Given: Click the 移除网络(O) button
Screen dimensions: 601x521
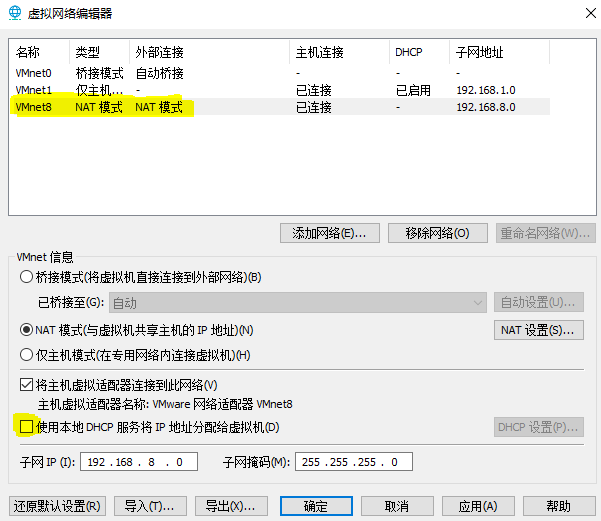Looking at the screenshot, I should coord(438,233).
